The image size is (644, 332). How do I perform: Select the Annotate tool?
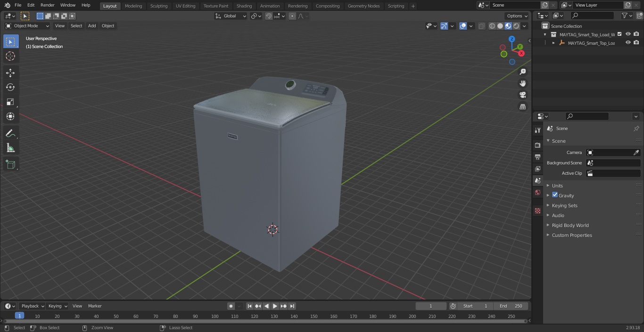click(x=10, y=133)
